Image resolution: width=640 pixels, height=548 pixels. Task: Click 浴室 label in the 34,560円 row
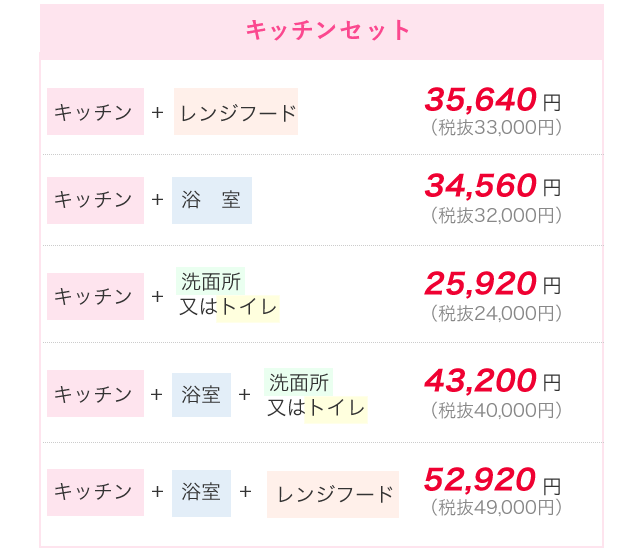211,200
